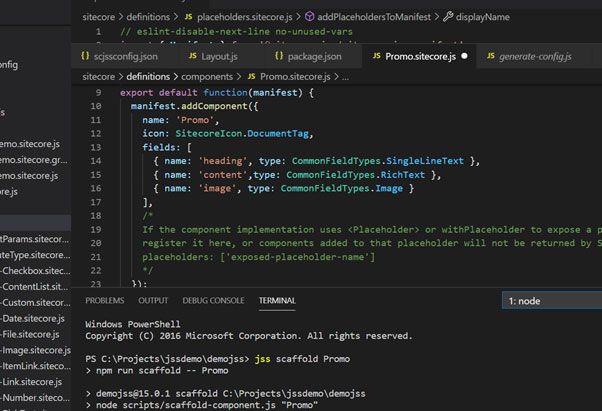Open the Checkbox.sitec... file in explorer
The width and height of the screenshot is (602, 411).
pyautogui.click(x=36, y=271)
